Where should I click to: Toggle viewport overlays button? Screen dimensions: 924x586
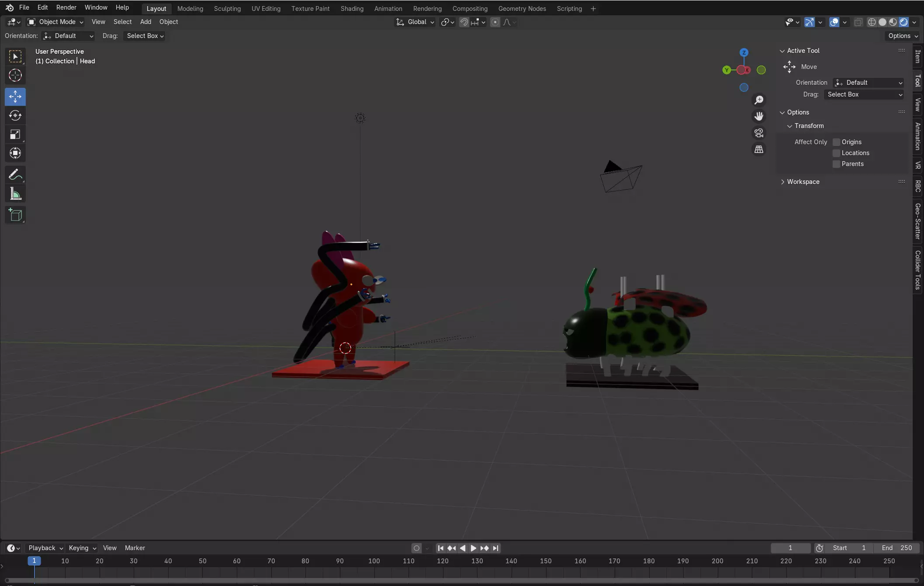click(834, 22)
